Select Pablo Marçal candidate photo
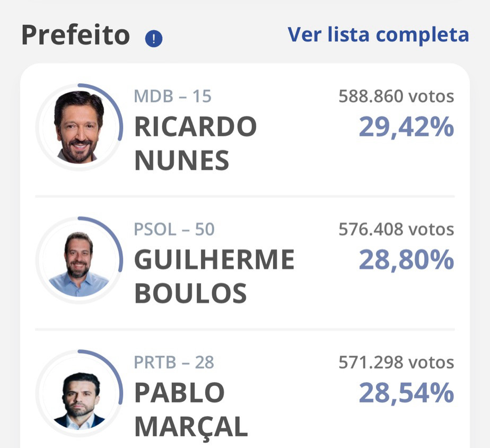 [79, 393]
